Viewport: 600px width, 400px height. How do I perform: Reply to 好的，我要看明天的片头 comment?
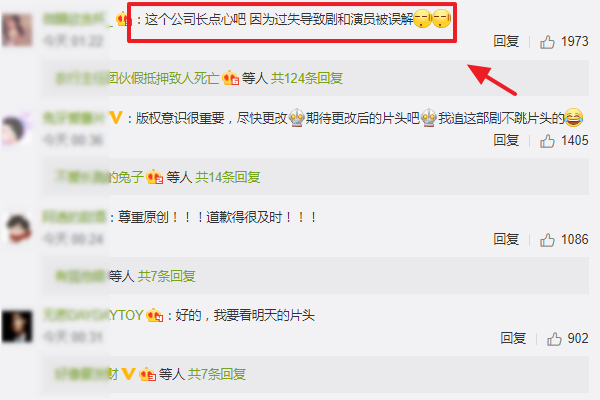[513, 338]
